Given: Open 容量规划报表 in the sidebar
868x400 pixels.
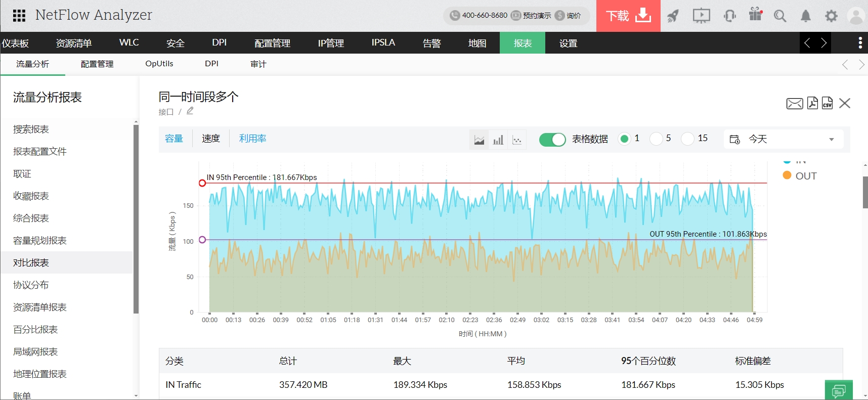Looking at the screenshot, I should pos(40,241).
